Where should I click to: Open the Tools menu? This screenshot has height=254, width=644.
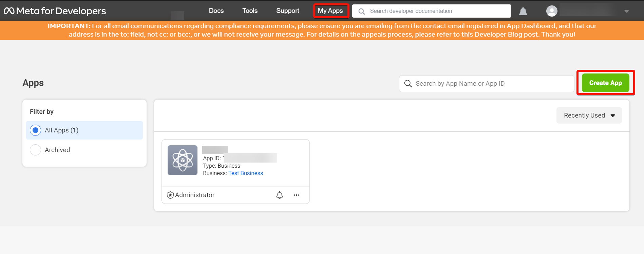[250, 11]
